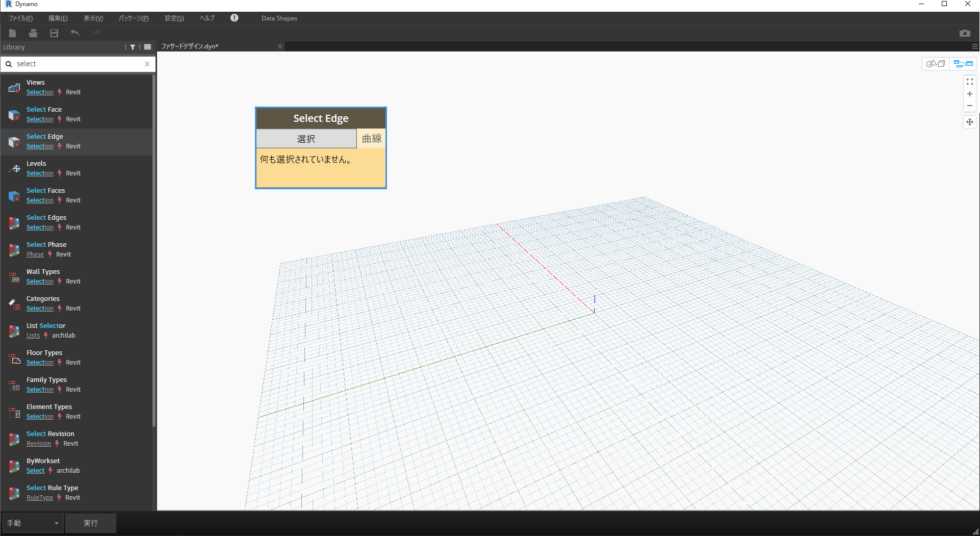Switch to graph view navigation
980x536 pixels.
pos(963,64)
